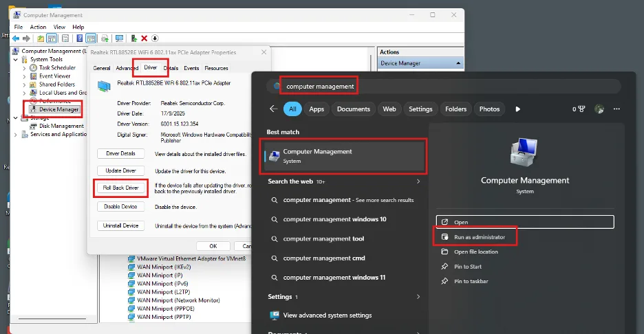
Task: Expand the Settings results chevron
Action: point(418,297)
